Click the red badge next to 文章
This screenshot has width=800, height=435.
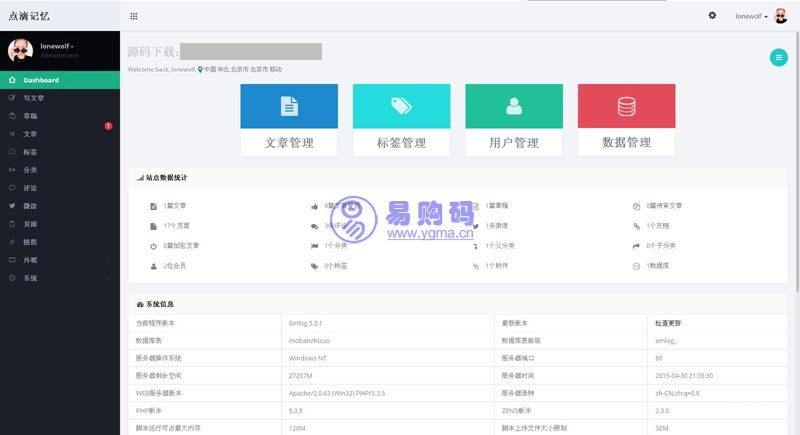[108, 126]
